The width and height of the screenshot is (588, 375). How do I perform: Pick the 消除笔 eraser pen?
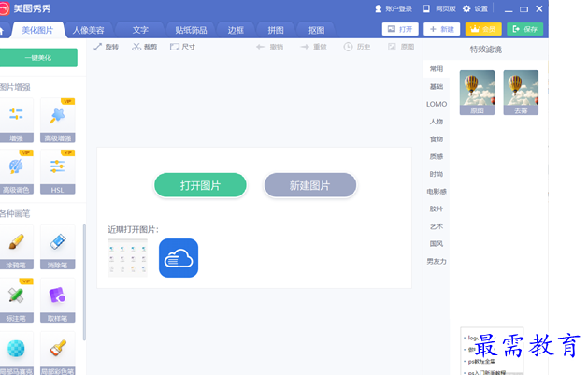58,247
